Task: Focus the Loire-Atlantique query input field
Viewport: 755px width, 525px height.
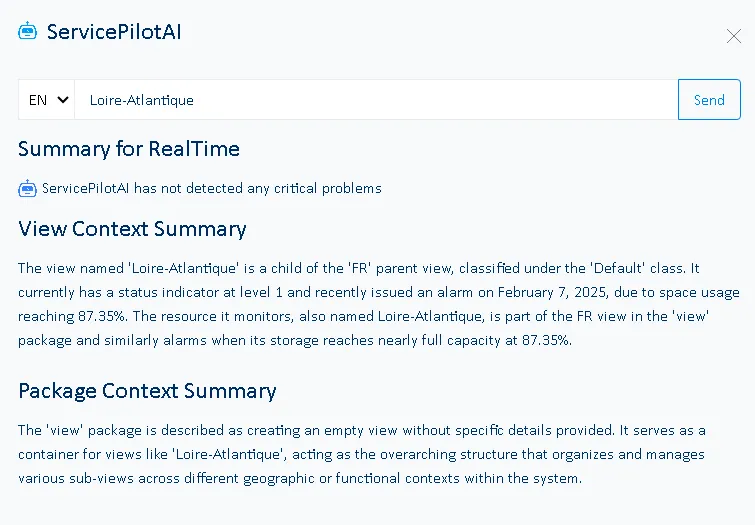Action: 376,100
